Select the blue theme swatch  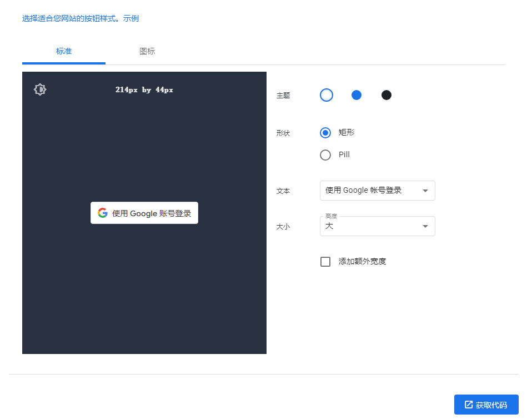(x=357, y=95)
